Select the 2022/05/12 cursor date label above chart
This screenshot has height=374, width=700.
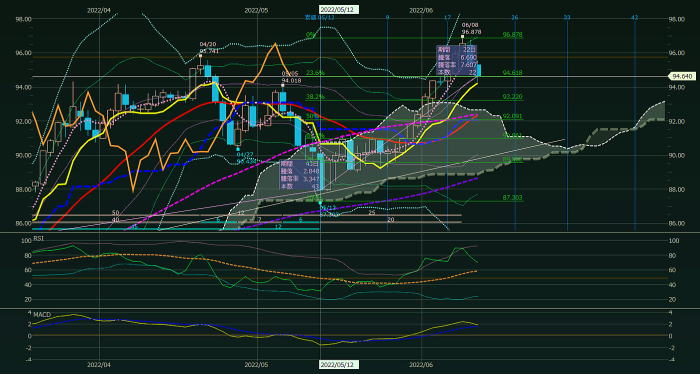coord(339,9)
